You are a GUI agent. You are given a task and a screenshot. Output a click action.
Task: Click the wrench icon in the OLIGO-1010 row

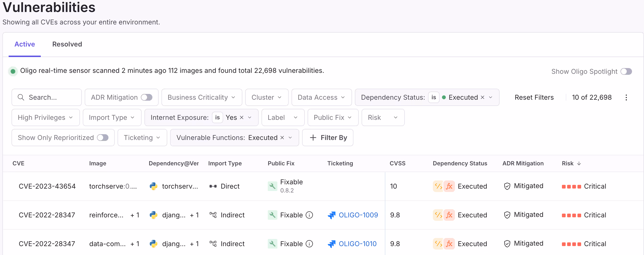272,243
